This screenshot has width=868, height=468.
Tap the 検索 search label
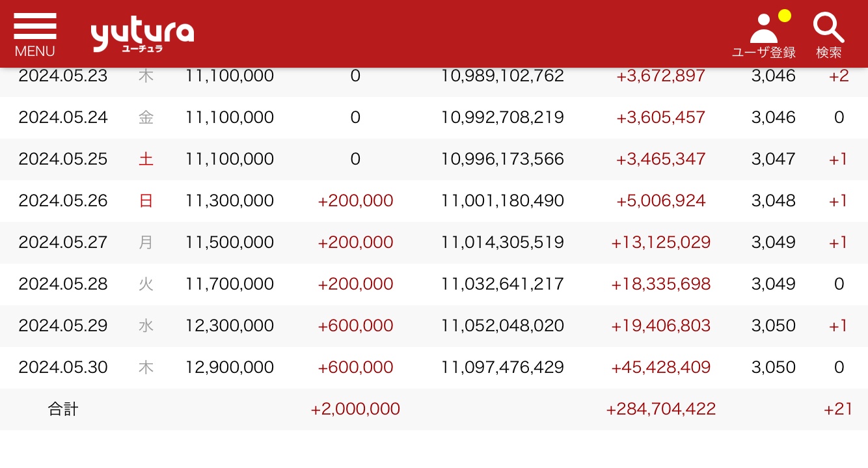click(829, 53)
